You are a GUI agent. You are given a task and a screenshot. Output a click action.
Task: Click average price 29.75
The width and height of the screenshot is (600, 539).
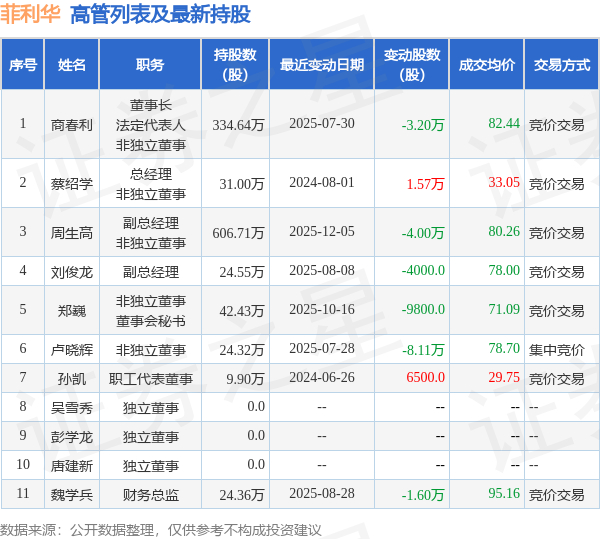pos(504,378)
